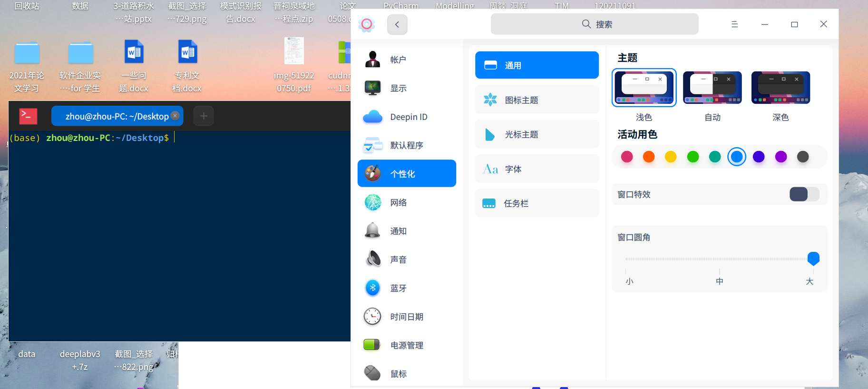
Task: Click the 图标主题 snowflake icon
Action: 490,100
